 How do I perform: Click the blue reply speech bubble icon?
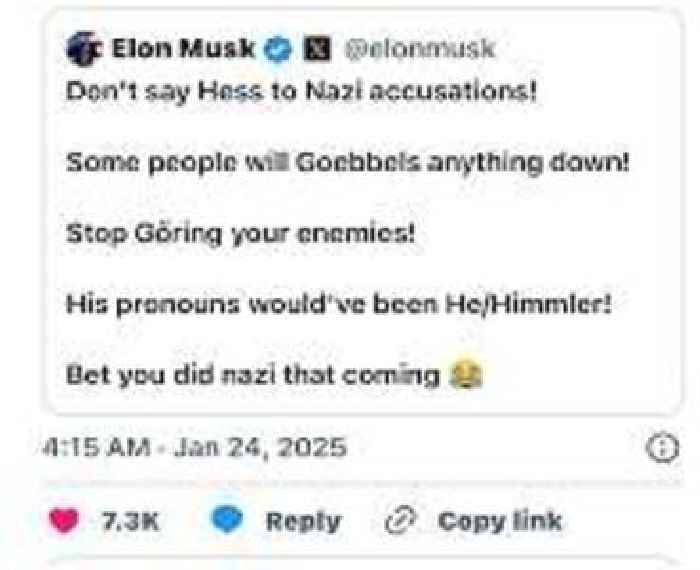click(x=227, y=520)
